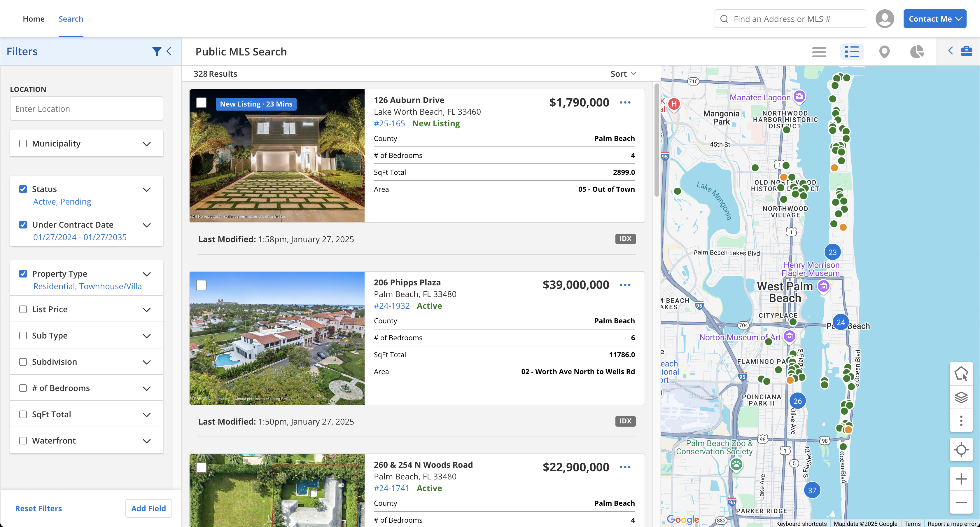This screenshot has height=527, width=980.
Task: Switch to plain list view icon
Action: (x=819, y=52)
